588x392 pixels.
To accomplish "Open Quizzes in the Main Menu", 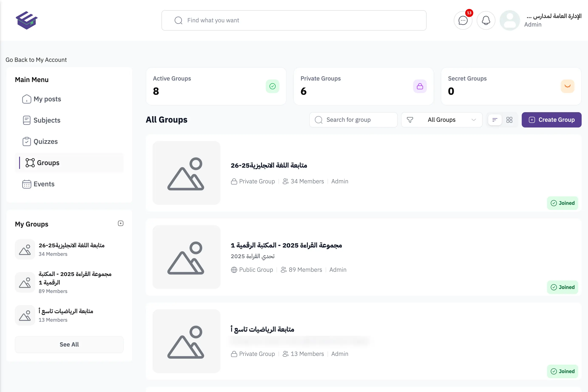I will tap(69, 142).
